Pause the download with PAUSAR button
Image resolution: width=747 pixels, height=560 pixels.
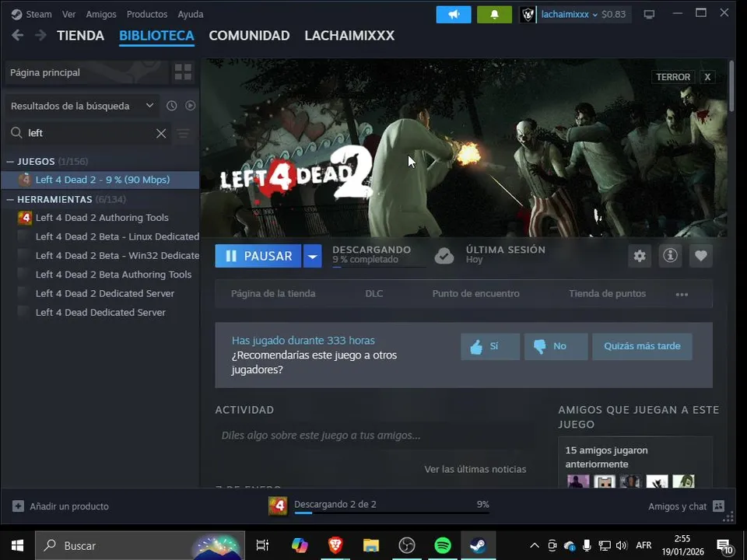click(258, 256)
